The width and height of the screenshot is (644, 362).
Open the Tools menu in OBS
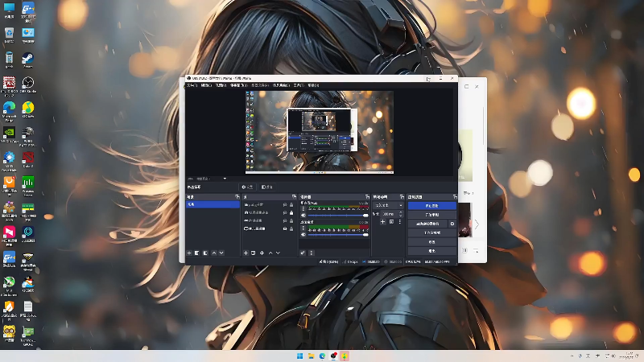click(x=299, y=85)
